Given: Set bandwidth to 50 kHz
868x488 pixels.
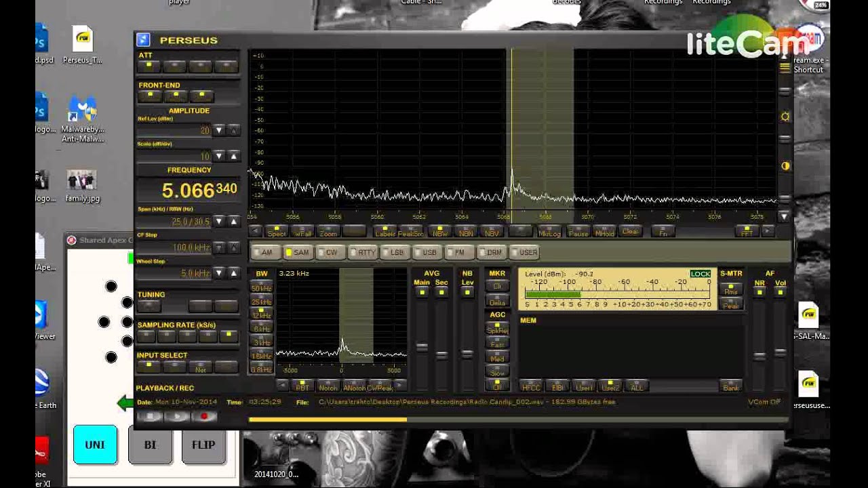Looking at the screenshot, I should click(261, 287).
